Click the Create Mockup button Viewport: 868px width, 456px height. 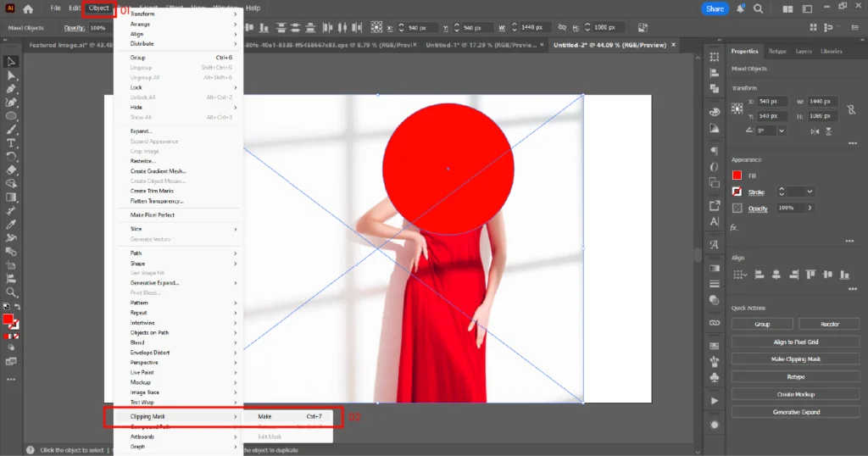point(795,395)
